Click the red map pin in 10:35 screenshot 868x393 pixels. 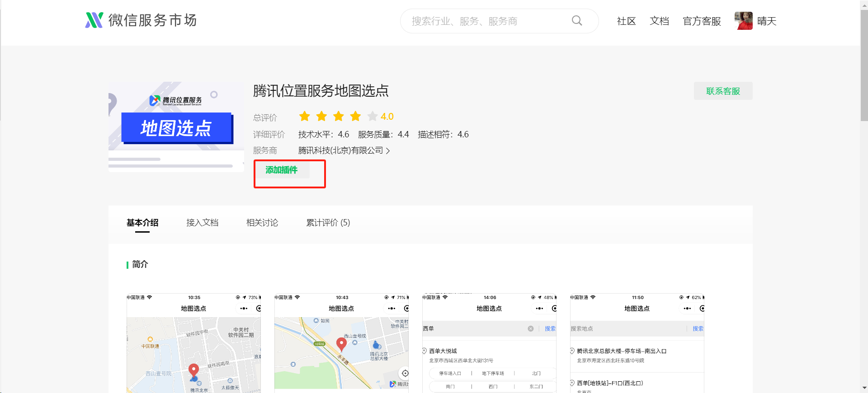click(x=193, y=371)
